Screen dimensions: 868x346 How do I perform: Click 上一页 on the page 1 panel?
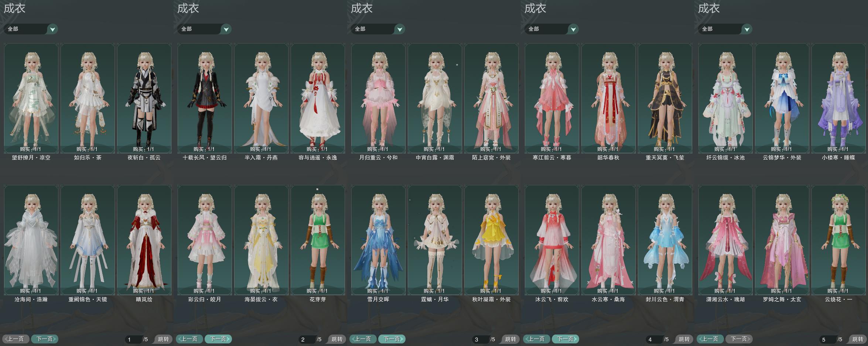click(16, 339)
